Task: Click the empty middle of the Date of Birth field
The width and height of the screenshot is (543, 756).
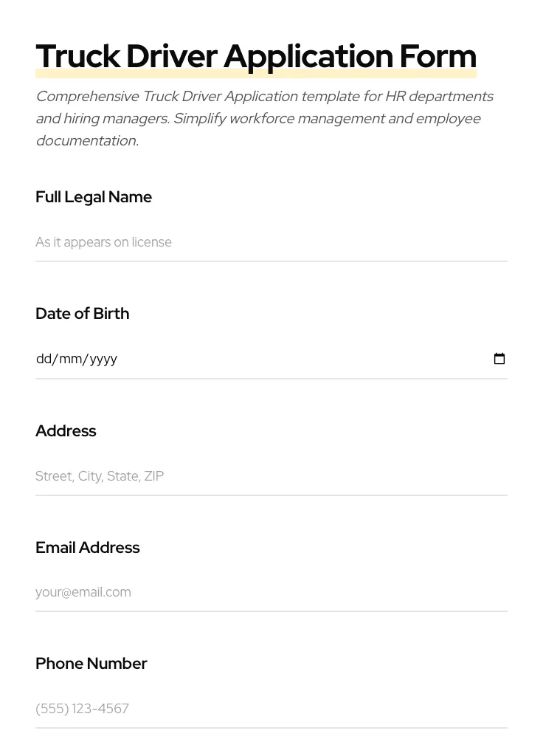Action: pyautogui.click(x=295, y=359)
